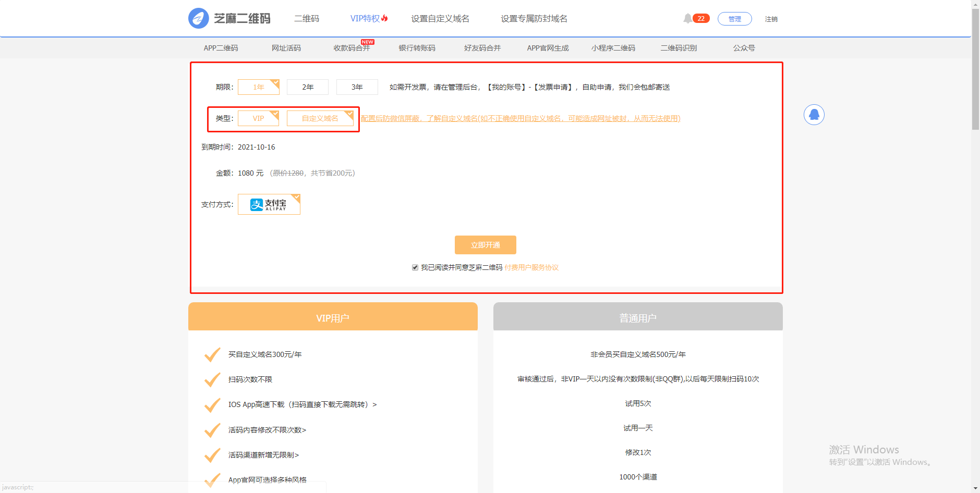Open the notification bell icon
Viewport: 980px width, 493px height.
tap(688, 19)
